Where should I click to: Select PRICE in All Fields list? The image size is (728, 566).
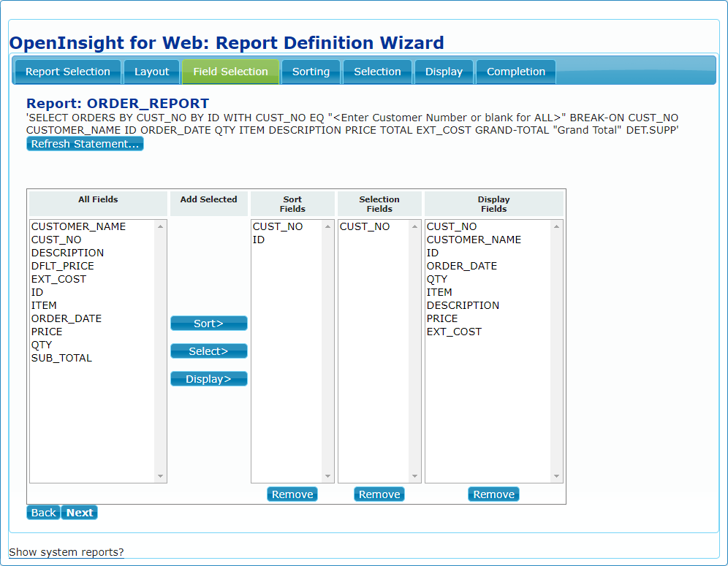92,332
